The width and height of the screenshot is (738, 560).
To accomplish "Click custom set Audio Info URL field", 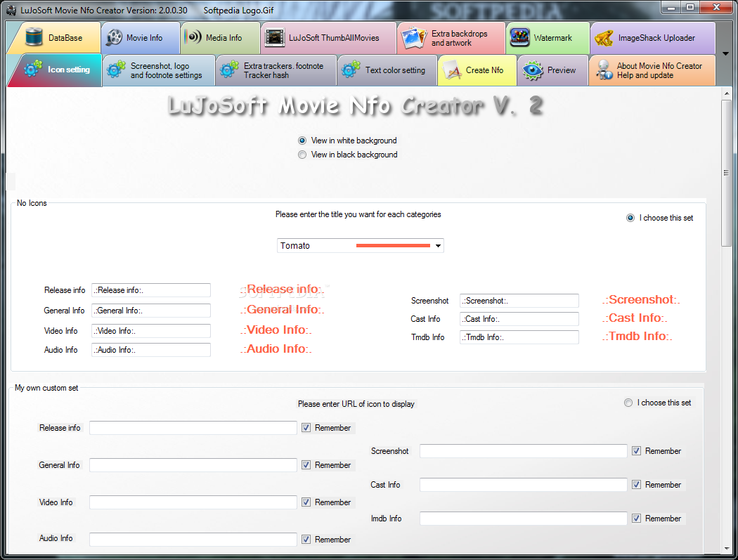I will (x=193, y=540).
